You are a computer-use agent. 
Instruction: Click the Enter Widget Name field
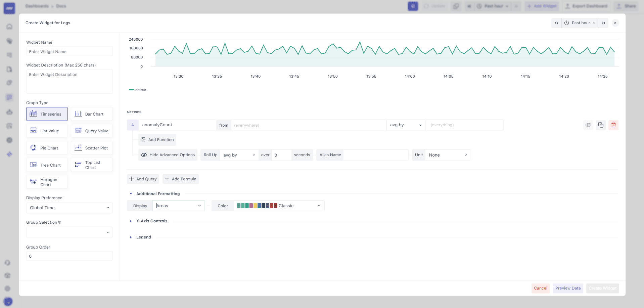[x=69, y=51]
